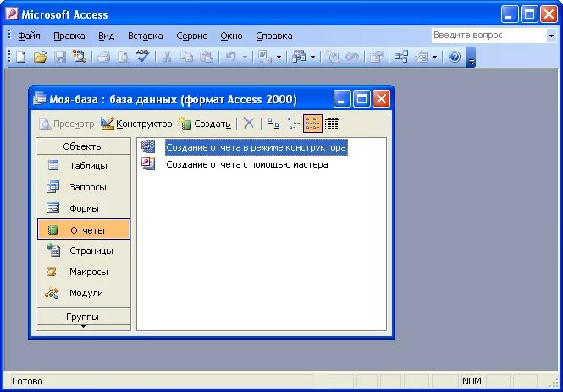563x392 pixels.
Task: Click into 'Введите вопрос' help box
Action: [489, 36]
